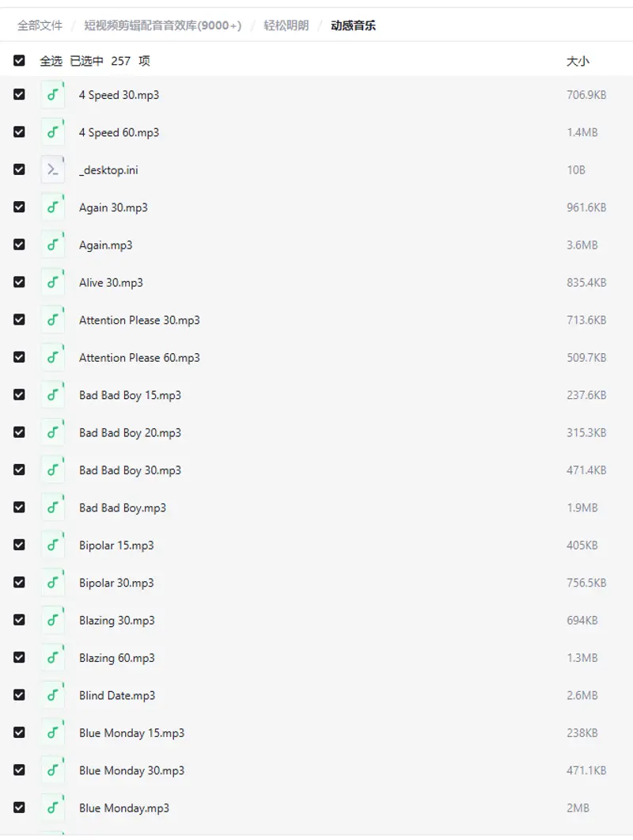Click the _desktop.ini file icon

tap(53, 170)
